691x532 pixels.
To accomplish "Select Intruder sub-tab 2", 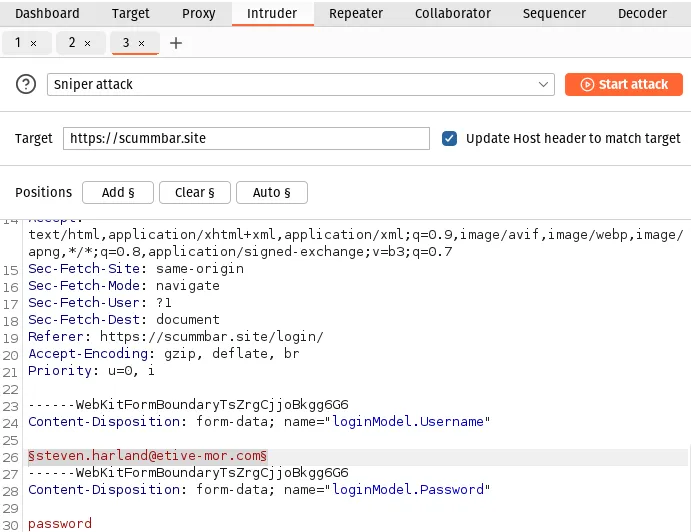I will coord(72,42).
